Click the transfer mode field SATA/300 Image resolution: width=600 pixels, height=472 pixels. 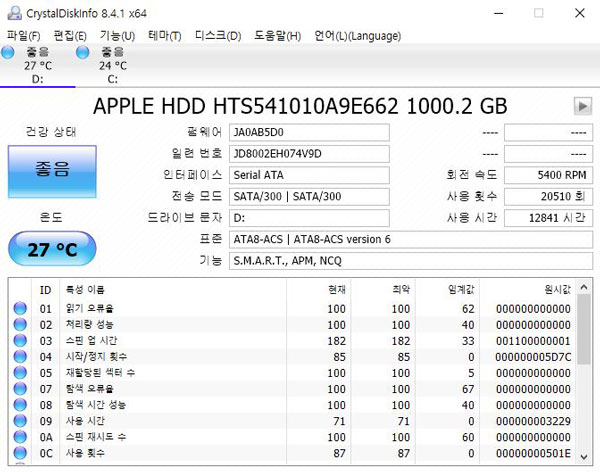[x=309, y=197]
